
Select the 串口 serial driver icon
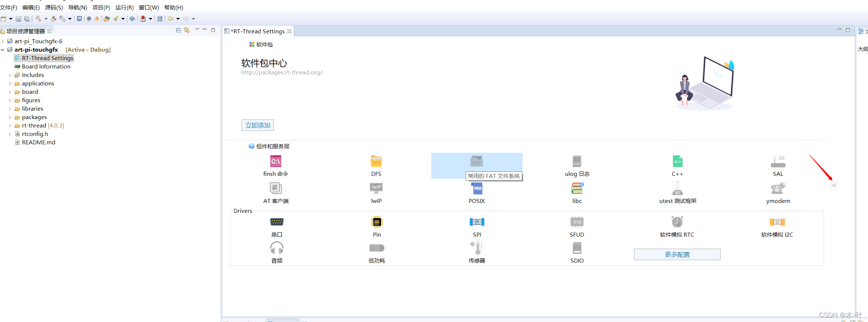click(x=277, y=222)
